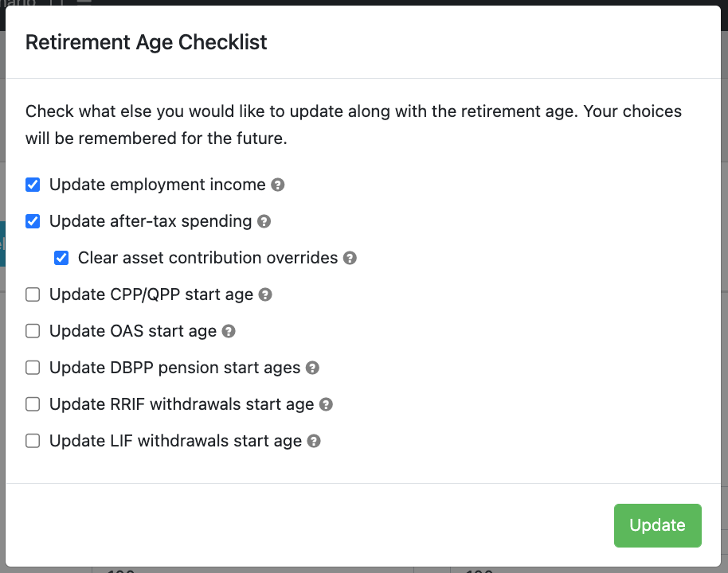Screen dimensions: 728x573
Task: Click the Retirement Age Checklist heading
Action: 147,42
